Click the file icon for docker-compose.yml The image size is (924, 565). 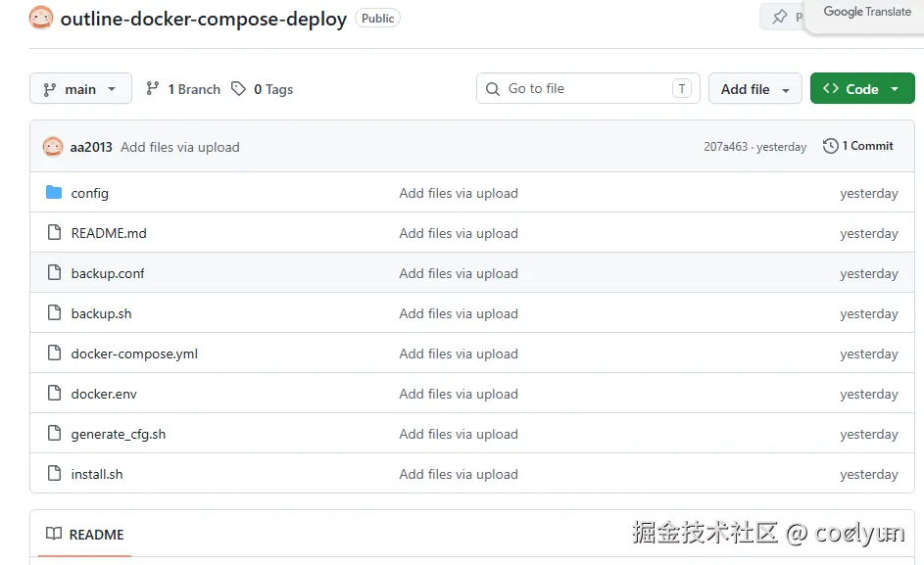[54, 353]
